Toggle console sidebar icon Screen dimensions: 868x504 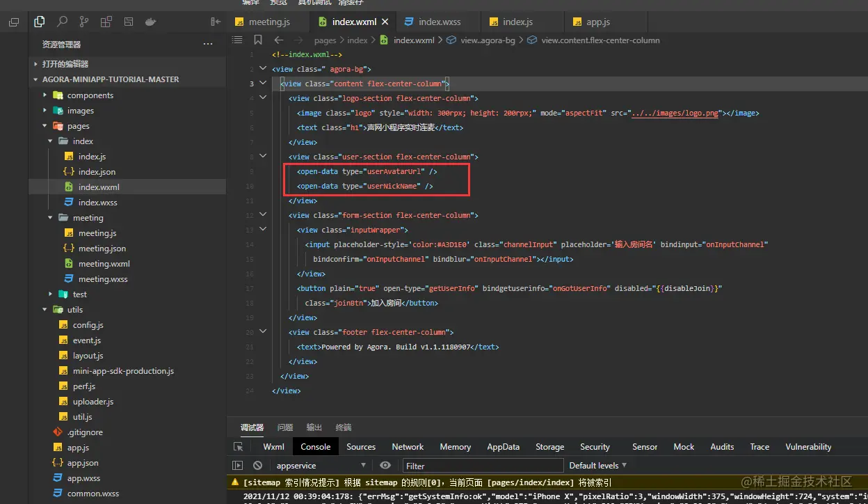click(238, 466)
